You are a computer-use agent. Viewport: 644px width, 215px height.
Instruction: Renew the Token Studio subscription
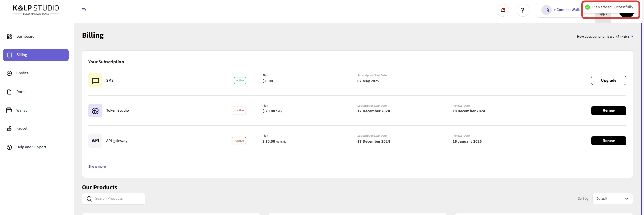(608, 111)
